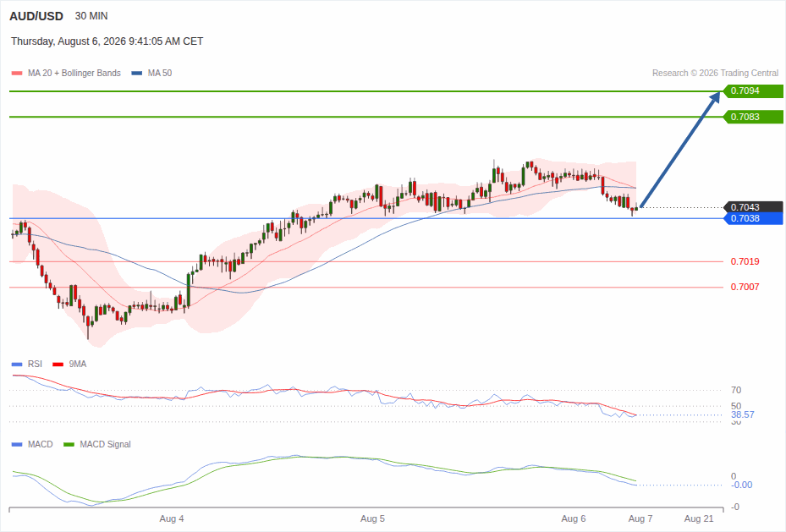The width and height of the screenshot is (786, 532).
Task: Click the RSI value 38.57
Action: [742, 414]
